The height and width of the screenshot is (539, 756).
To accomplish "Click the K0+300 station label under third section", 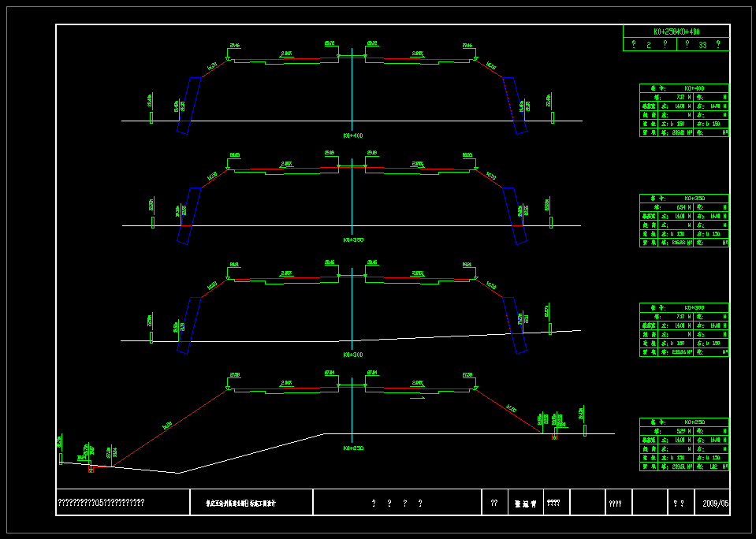I will 352,355.
